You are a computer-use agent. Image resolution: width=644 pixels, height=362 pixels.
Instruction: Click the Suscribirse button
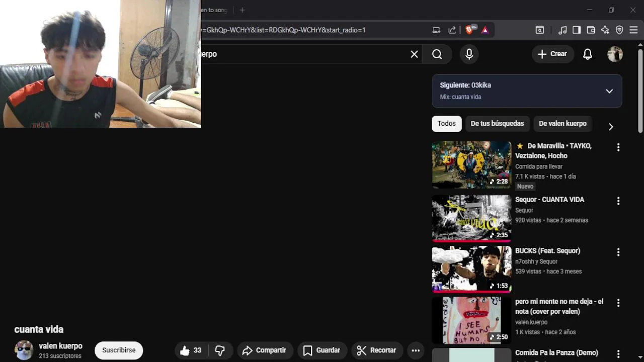point(119,350)
